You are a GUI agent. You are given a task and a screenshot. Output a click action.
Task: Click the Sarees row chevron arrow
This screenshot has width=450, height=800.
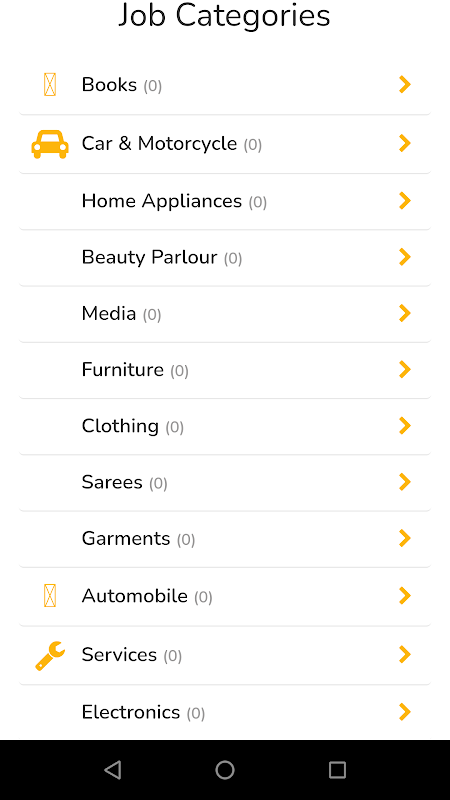[x=405, y=481]
